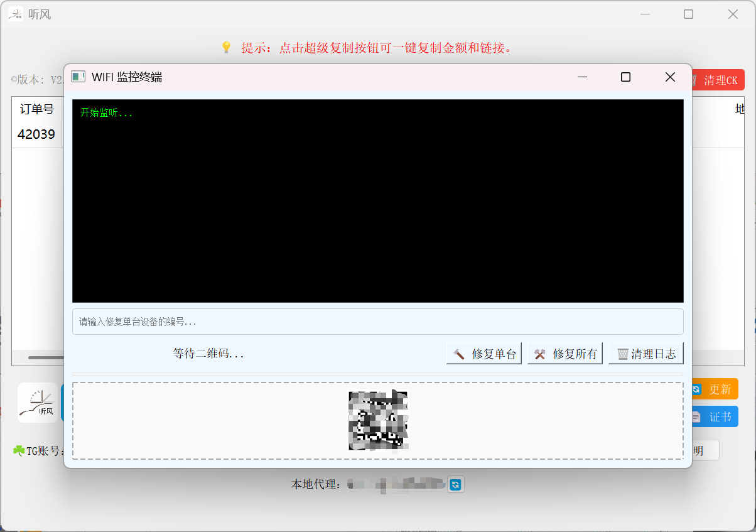Open the blue 证书 certificate button

(x=715, y=416)
